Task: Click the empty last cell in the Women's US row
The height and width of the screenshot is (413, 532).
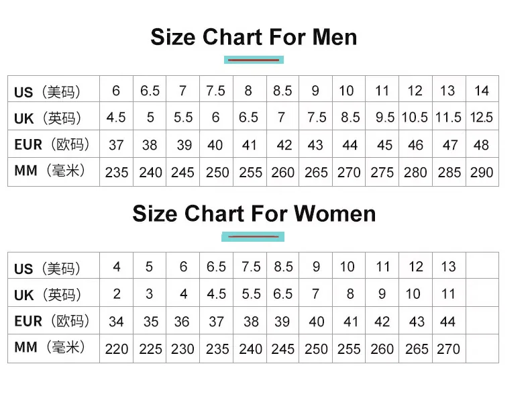Action: (x=482, y=267)
